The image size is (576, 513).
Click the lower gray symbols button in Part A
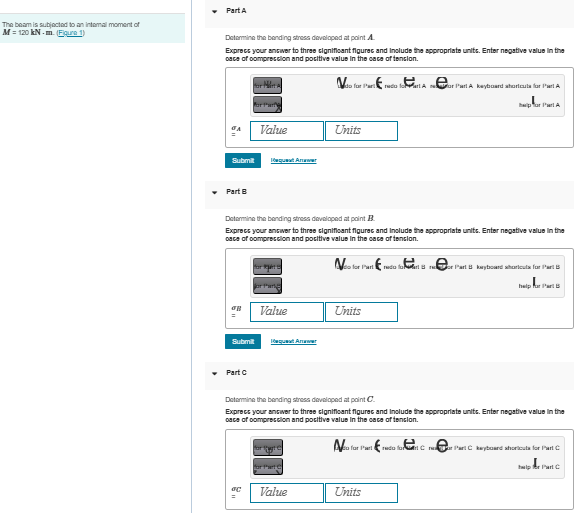[x=267, y=105]
